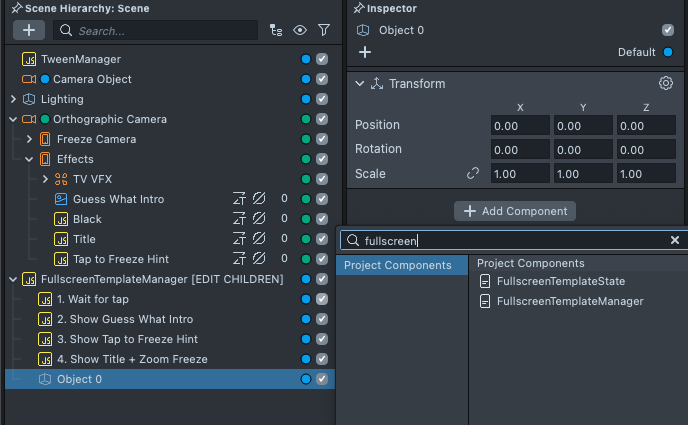Collapse the Orthographic Camera node
The height and width of the screenshot is (425, 688).
pyautogui.click(x=13, y=119)
